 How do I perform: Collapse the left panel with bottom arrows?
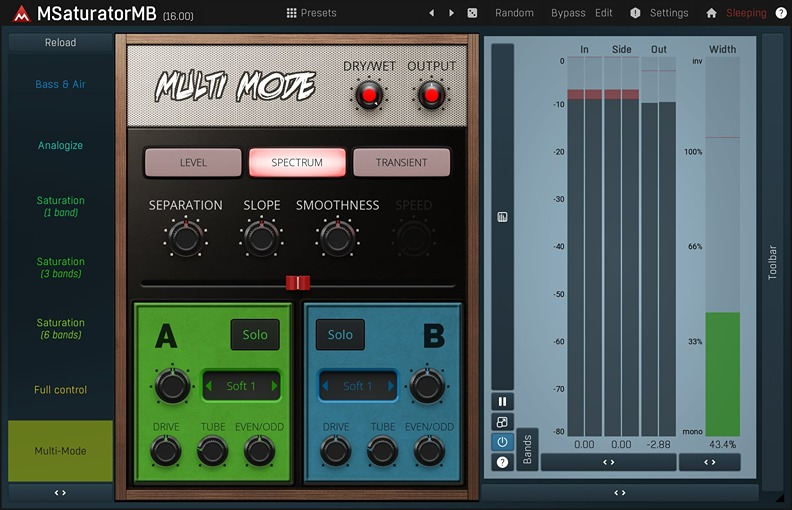[60, 492]
